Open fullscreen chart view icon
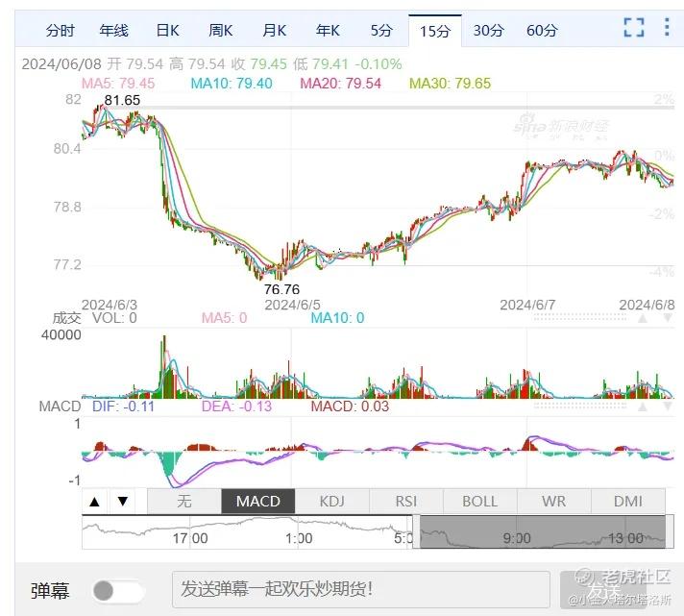The height and width of the screenshot is (616, 684). (633, 28)
